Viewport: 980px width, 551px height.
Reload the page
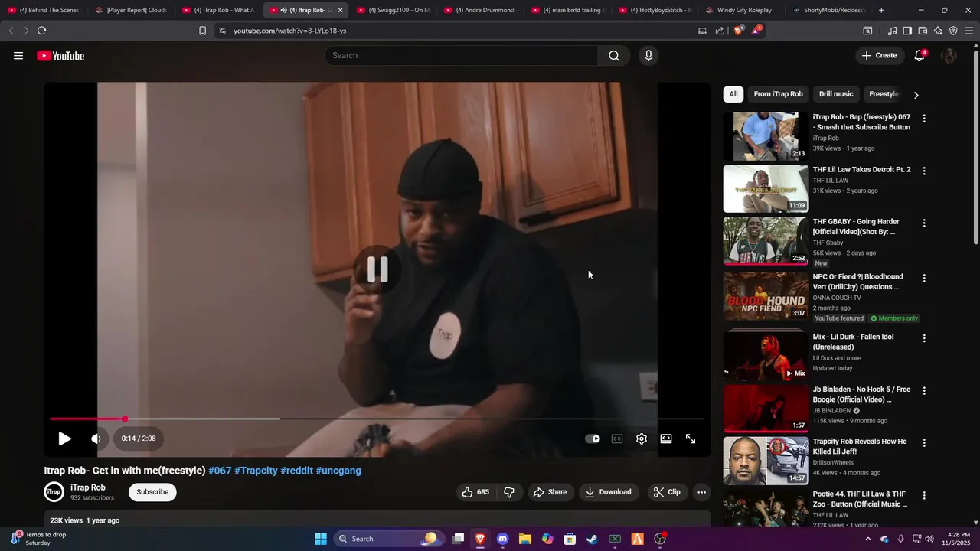coord(41,31)
